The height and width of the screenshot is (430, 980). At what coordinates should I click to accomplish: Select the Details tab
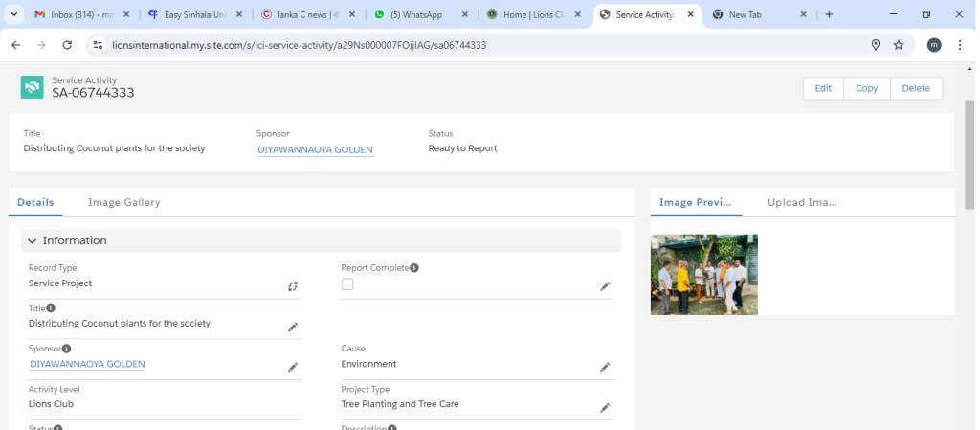(x=35, y=202)
